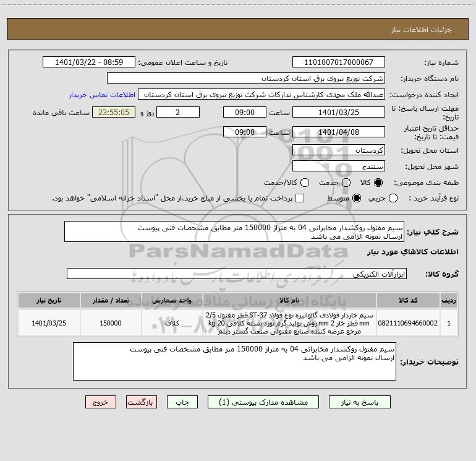Click the توضیحات خریدار text area

(x=234, y=361)
